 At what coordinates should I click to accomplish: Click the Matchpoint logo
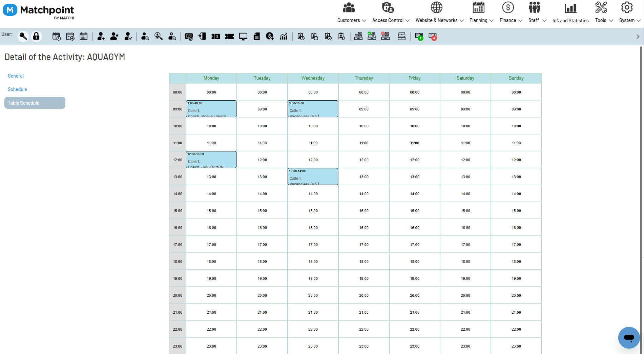38,11
